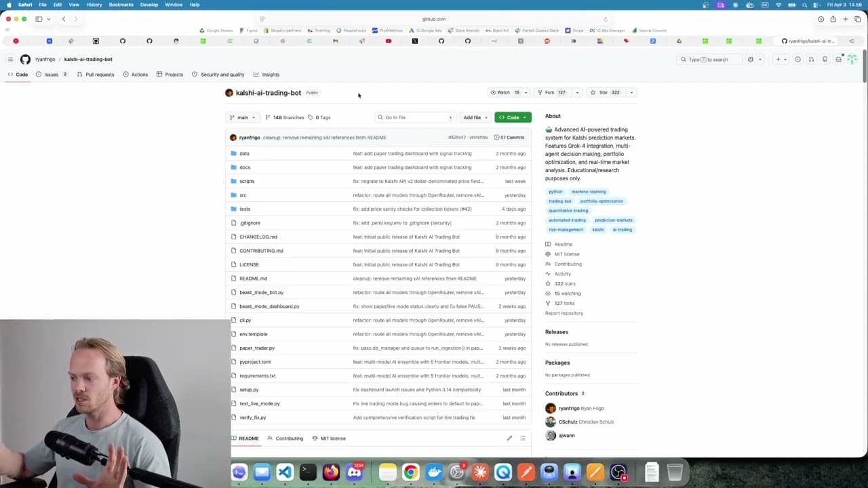Open the beast_mode_bot.py file
Image resolution: width=868 pixels, height=488 pixels.
click(x=261, y=292)
